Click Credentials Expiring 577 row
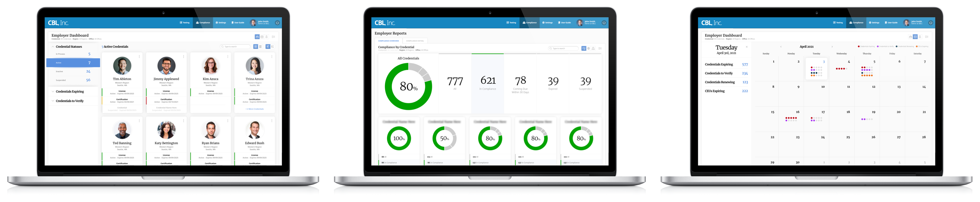The height and width of the screenshot is (202, 980). (726, 65)
